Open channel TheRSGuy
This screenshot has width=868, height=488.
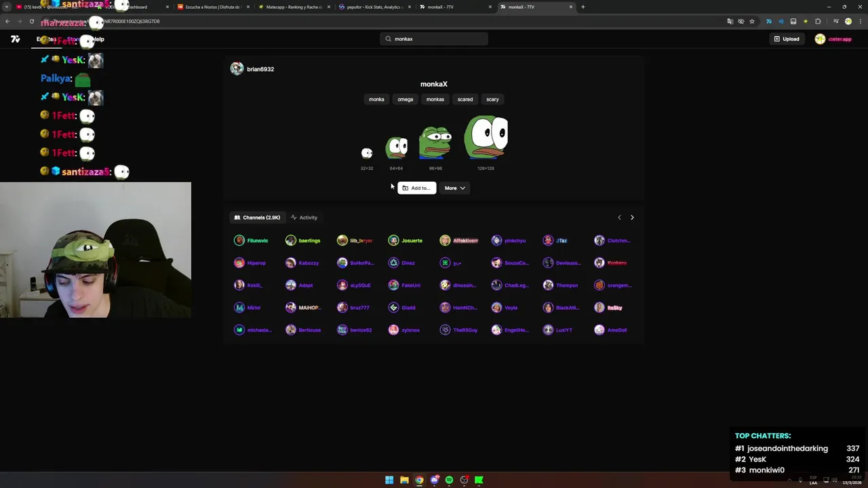pyautogui.click(x=459, y=330)
